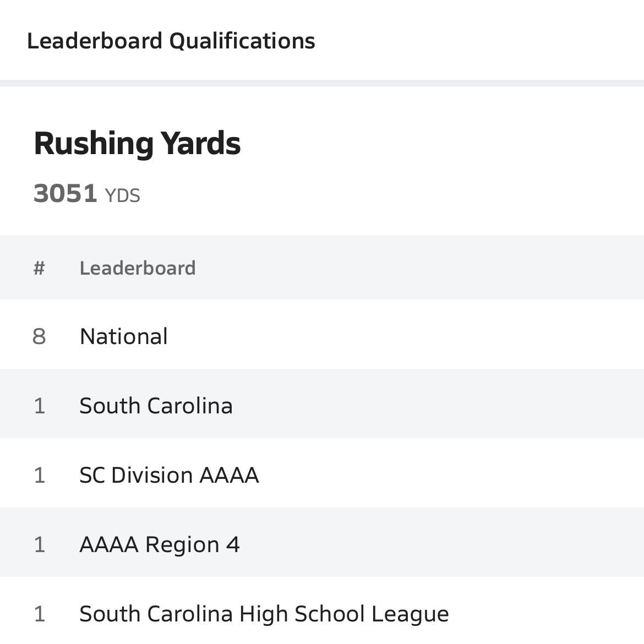Click the rank number beside South Carolina row

coord(39,406)
